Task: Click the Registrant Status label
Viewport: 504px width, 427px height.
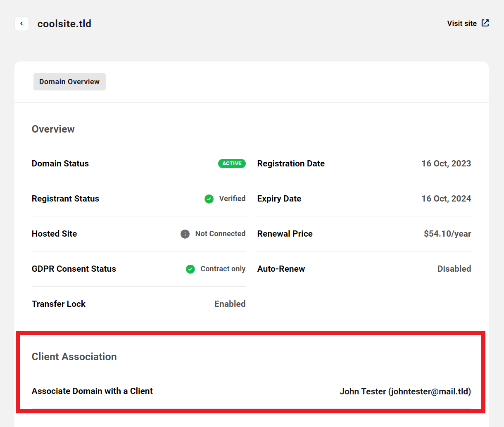Action: (x=65, y=199)
